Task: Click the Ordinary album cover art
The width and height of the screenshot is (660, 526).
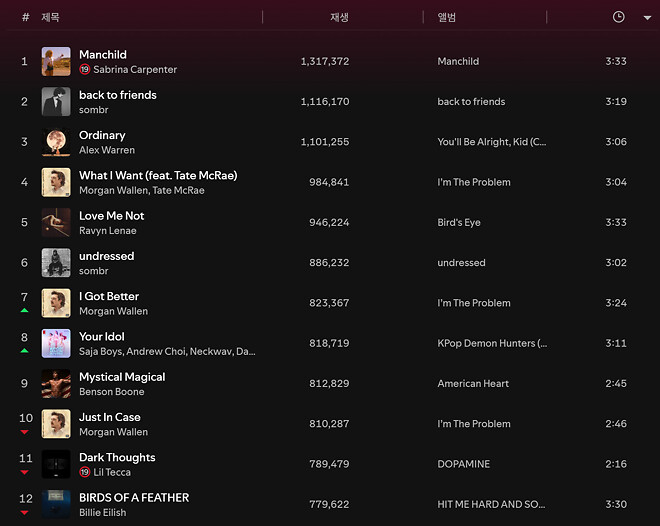Action: click(56, 142)
